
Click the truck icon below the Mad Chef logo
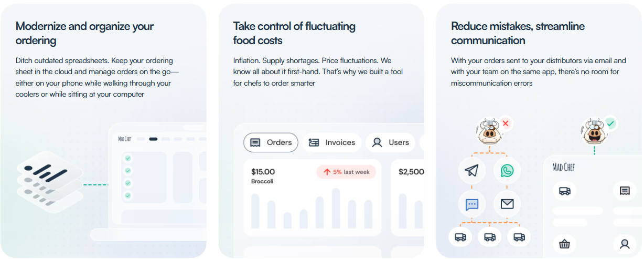(x=565, y=191)
